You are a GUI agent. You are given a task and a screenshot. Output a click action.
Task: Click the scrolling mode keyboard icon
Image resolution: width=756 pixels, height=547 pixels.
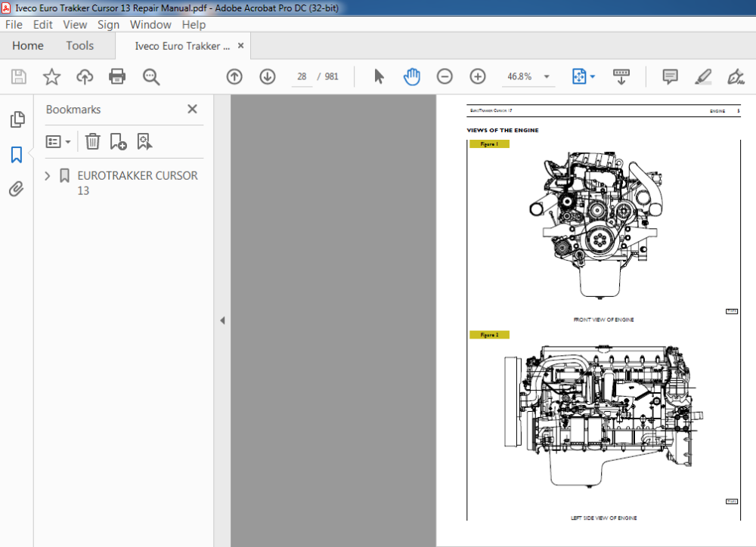621,76
